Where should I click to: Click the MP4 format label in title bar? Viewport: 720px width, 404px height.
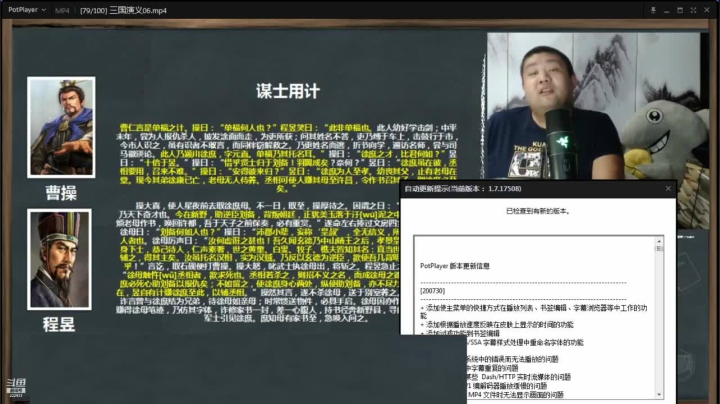pyautogui.click(x=62, y=10)
